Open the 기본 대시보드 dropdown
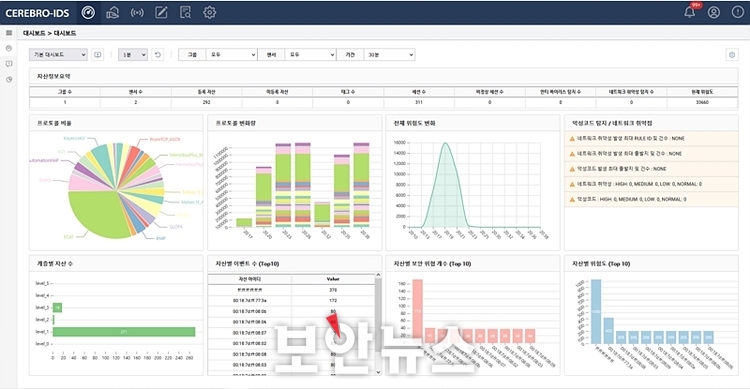This screenshot has height=389, width=750. coord(58,55)
